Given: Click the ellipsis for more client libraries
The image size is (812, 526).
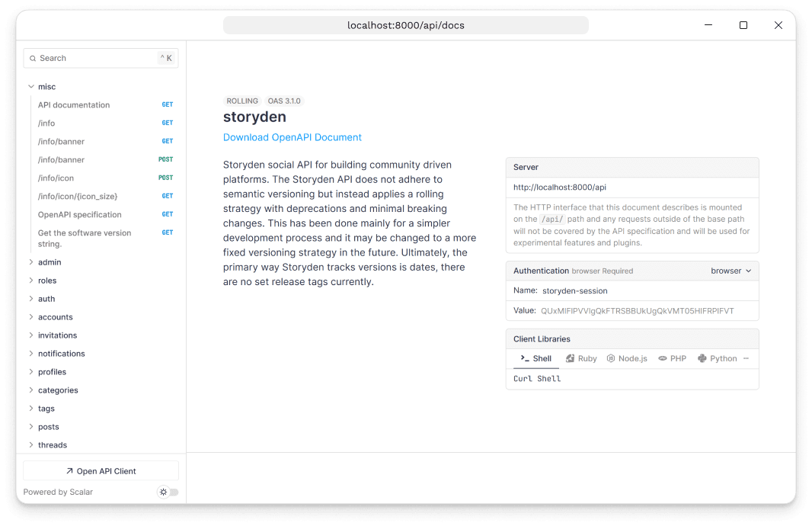Looking at the screenshot, I should [745, 358].
